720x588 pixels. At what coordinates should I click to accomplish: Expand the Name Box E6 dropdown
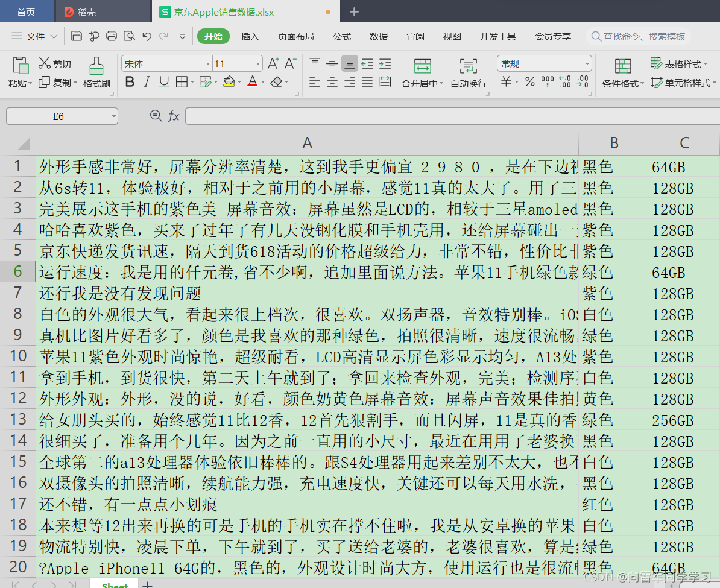(113, 116)
